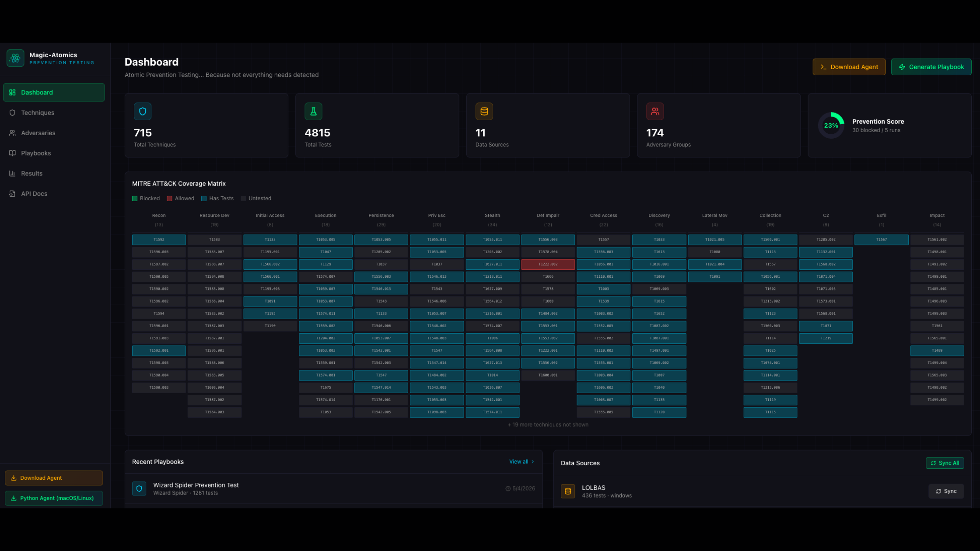
Task: Sync the LOLBAS data source
Action: coord(946,491)
